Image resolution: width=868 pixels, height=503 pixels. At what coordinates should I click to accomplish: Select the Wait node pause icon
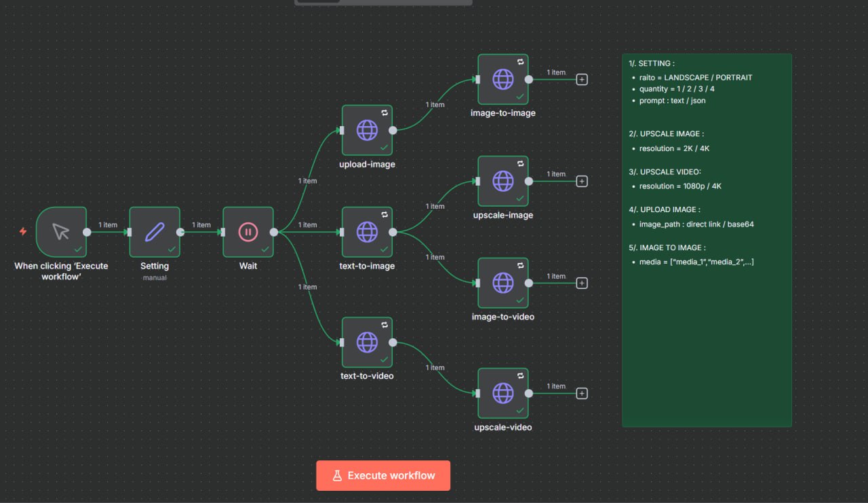coord(248,232)
